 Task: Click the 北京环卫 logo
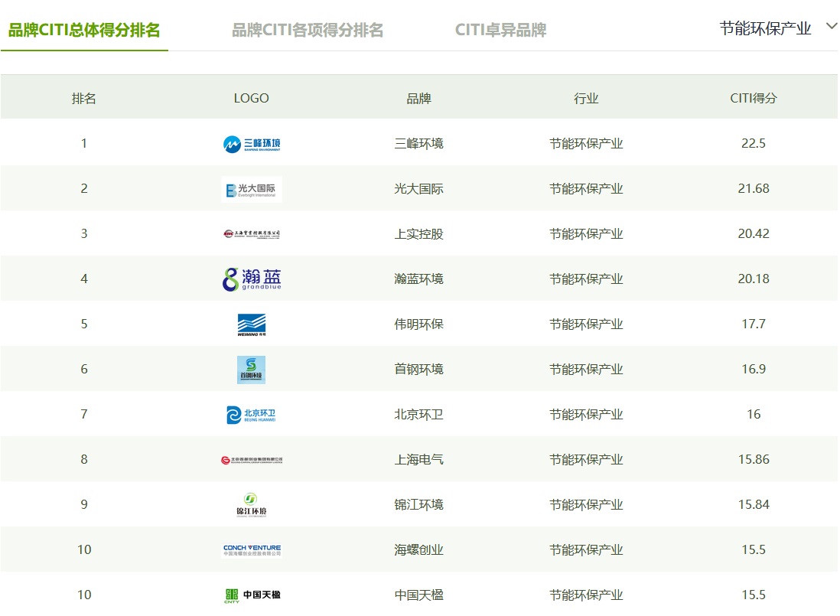tap(252, 415)
